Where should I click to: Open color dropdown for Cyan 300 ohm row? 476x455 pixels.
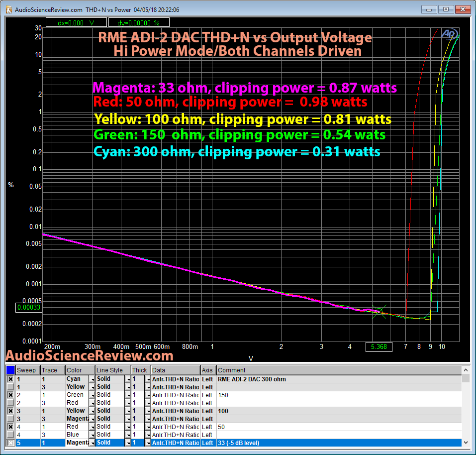[x=92, y=379]
